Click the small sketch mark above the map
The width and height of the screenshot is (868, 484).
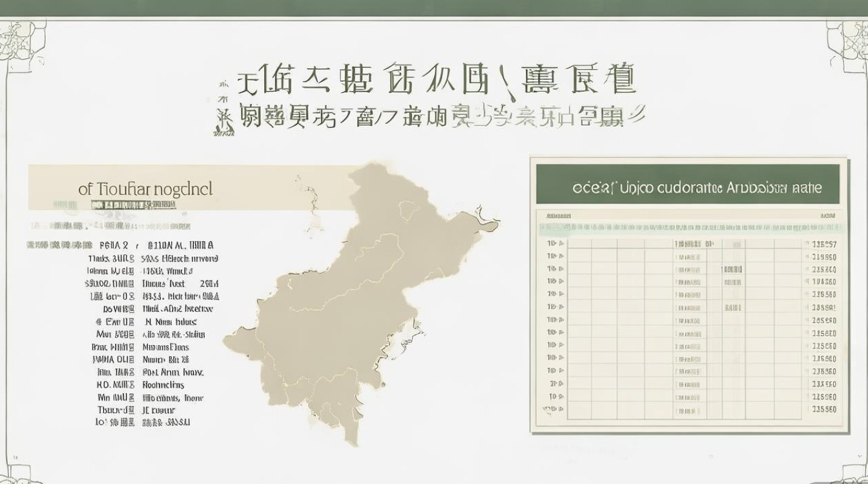point(314,207)
